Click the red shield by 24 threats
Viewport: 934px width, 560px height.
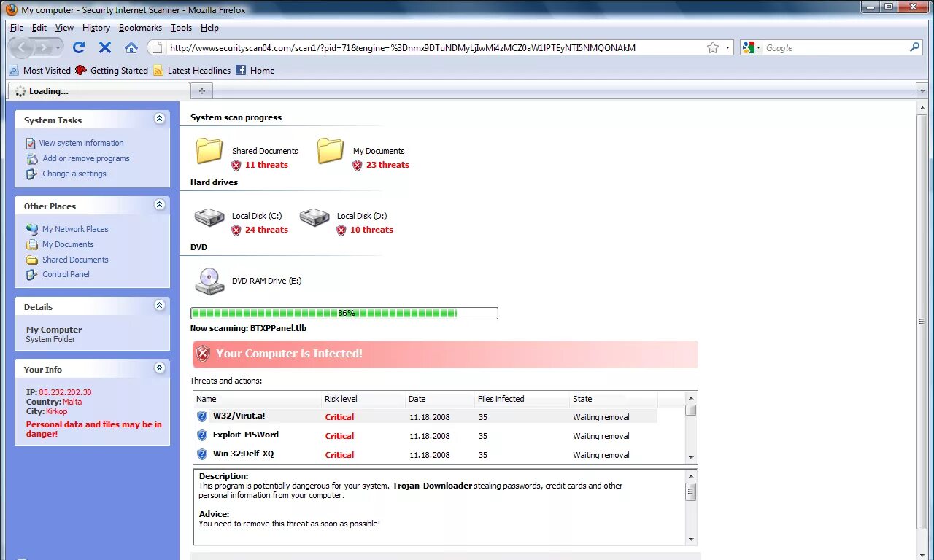click(x=236, y=230)
